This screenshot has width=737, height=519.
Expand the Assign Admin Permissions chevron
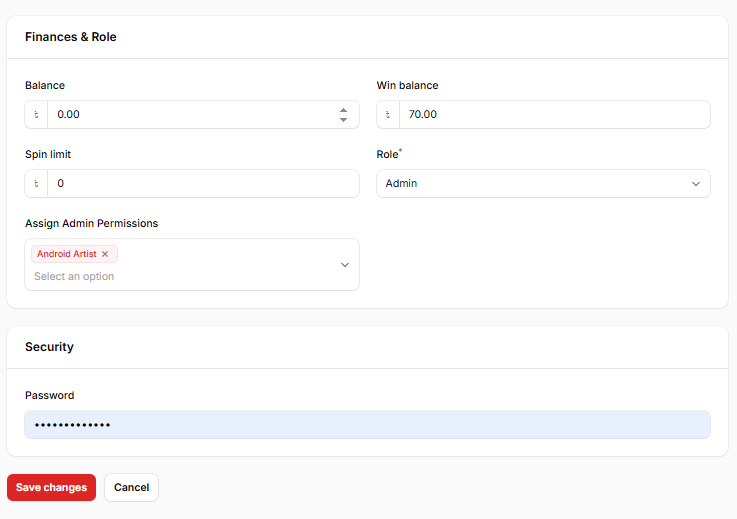pos(345,265)
